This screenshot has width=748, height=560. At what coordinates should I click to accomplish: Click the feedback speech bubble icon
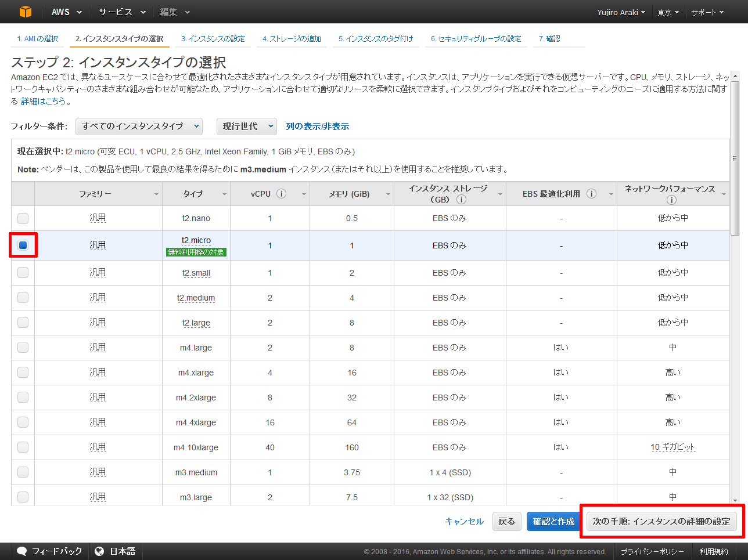coord(22,551)
